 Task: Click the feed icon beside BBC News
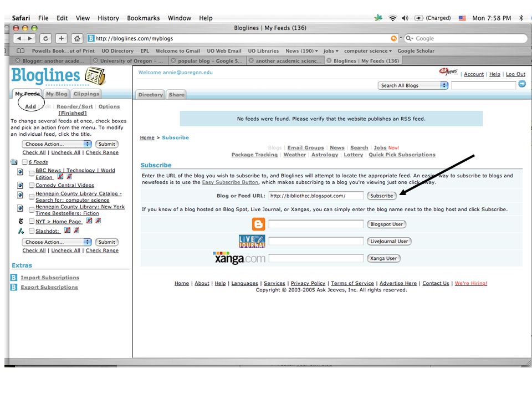pos(21,172)
